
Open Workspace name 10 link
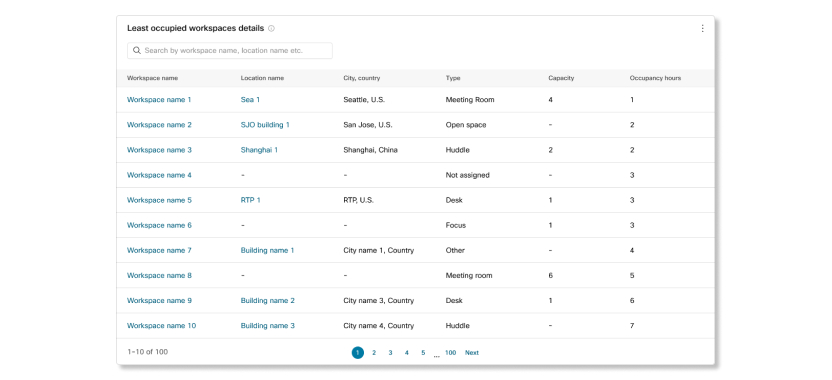tap(161, 326)
